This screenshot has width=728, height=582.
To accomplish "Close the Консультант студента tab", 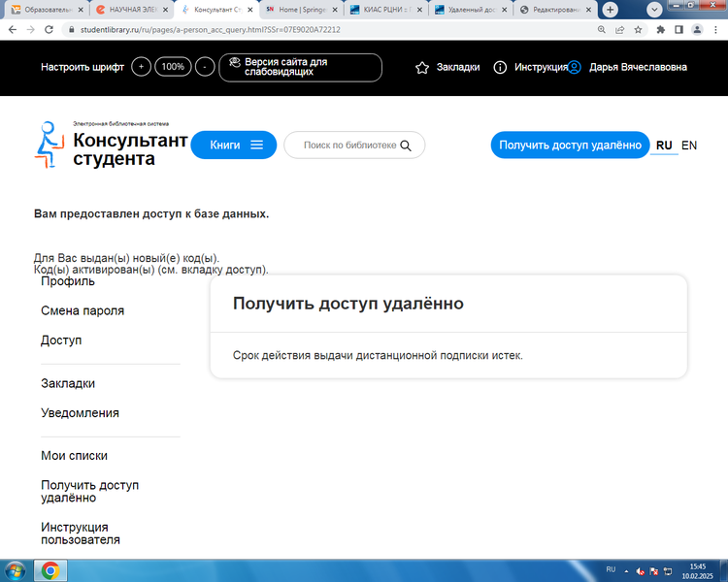I will point(250,10).
